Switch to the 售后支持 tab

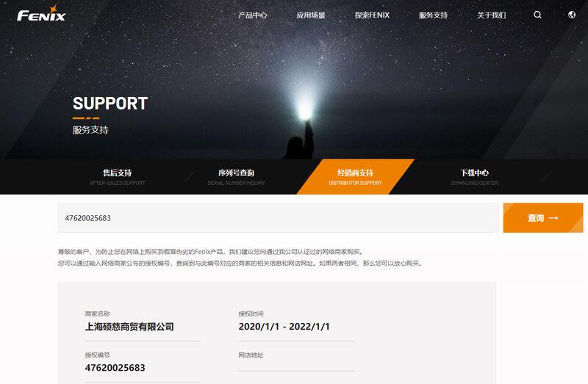pos(118,177)
